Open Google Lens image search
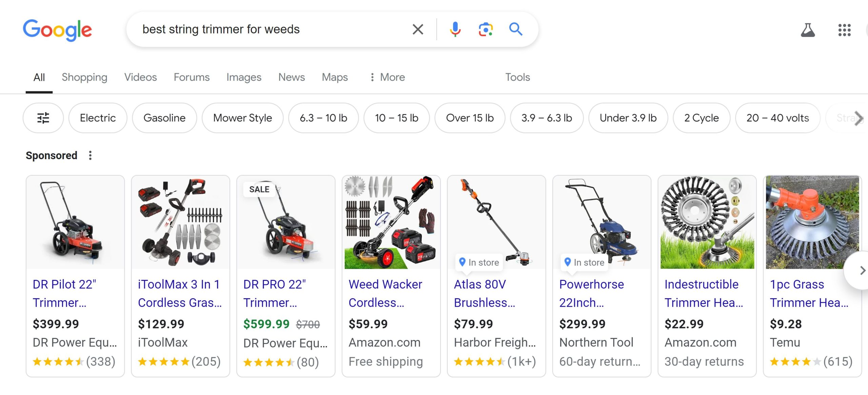 (486, 30)
